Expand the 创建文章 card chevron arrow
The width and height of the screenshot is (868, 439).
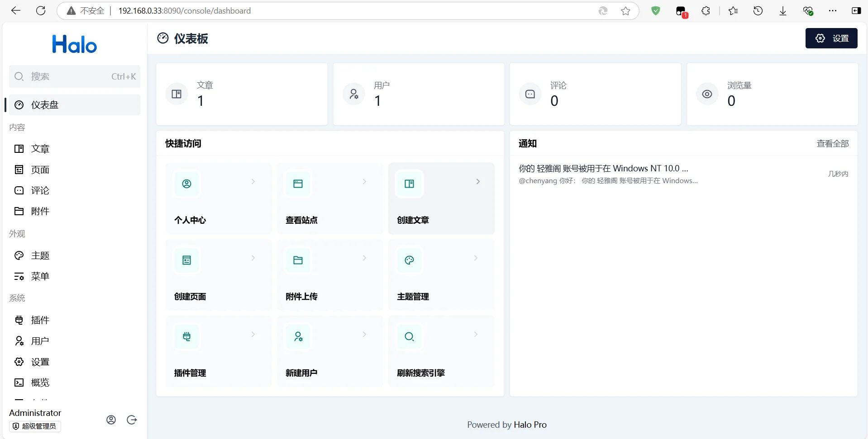click(478, 182)
